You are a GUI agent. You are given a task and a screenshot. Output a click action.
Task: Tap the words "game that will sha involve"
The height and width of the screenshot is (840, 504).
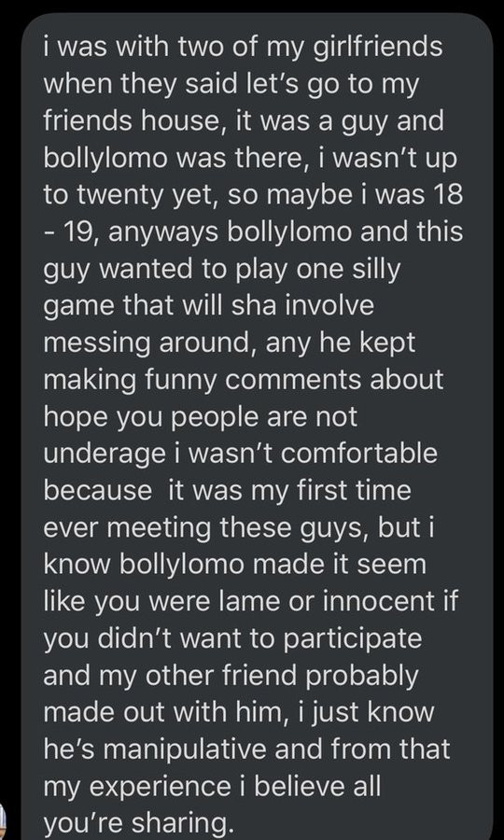point(208,307)
